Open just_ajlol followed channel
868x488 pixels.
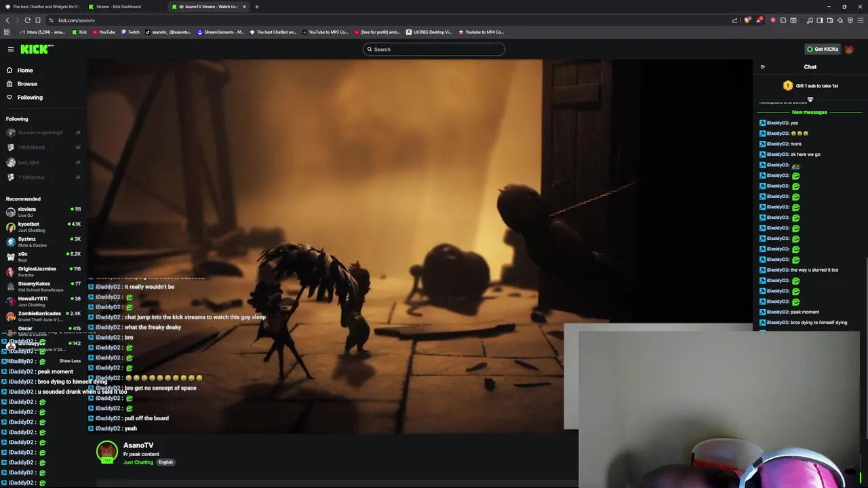42,162
